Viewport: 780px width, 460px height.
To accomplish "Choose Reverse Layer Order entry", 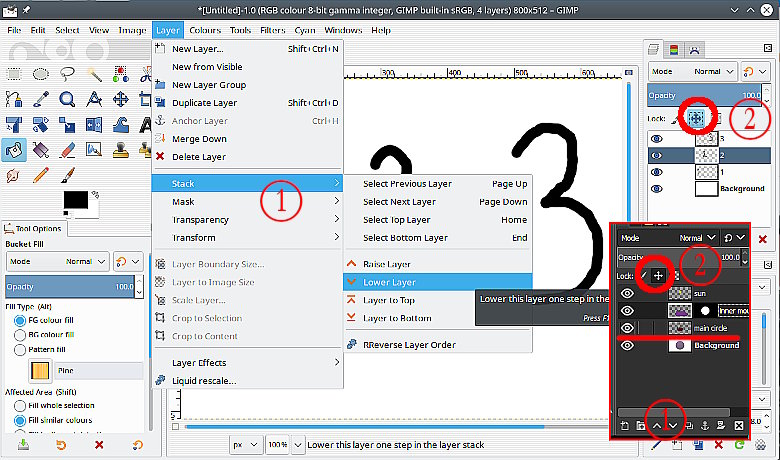I will (438, 345).
